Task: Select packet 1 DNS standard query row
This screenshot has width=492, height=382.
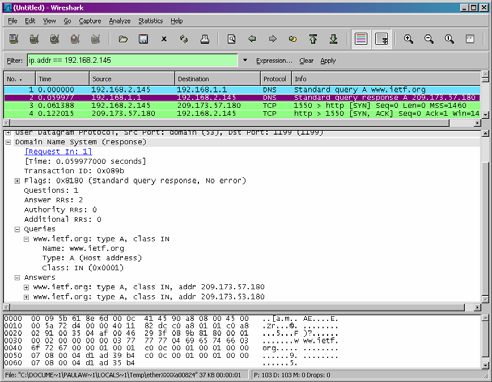Action: click(x=242, y=90)
